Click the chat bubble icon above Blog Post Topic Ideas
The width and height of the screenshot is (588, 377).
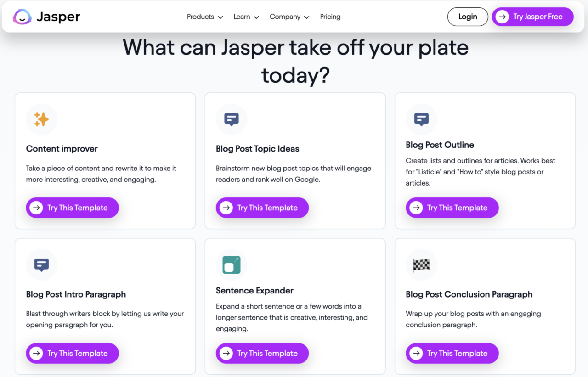232,119
